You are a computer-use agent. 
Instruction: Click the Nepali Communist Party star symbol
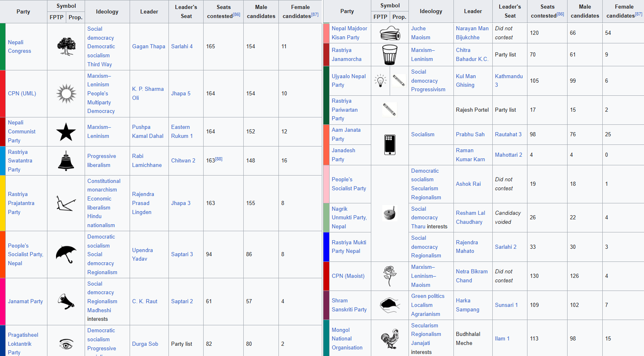click(66, 132)
